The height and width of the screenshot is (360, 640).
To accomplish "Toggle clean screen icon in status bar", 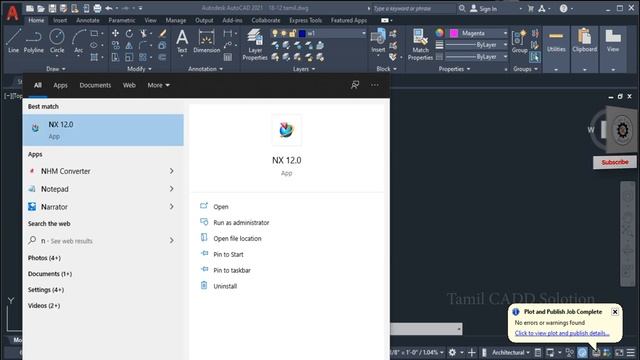I will (x=619, y=352).
